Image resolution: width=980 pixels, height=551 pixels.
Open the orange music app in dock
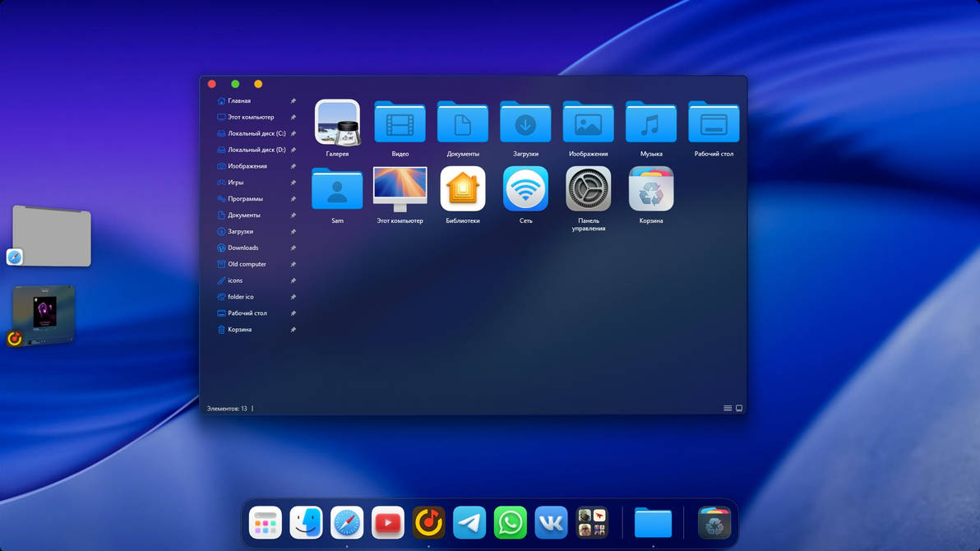pyautogui.click(x=429, y=523)
